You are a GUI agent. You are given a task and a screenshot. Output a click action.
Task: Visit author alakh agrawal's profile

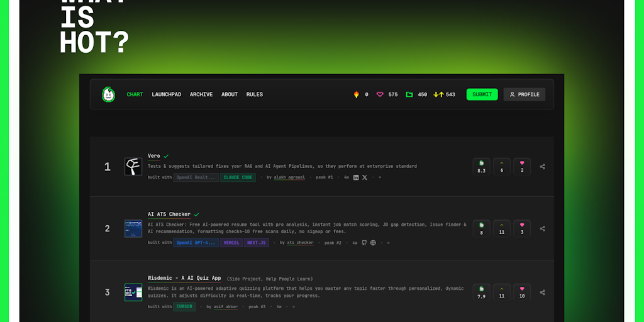pos(289,177)
